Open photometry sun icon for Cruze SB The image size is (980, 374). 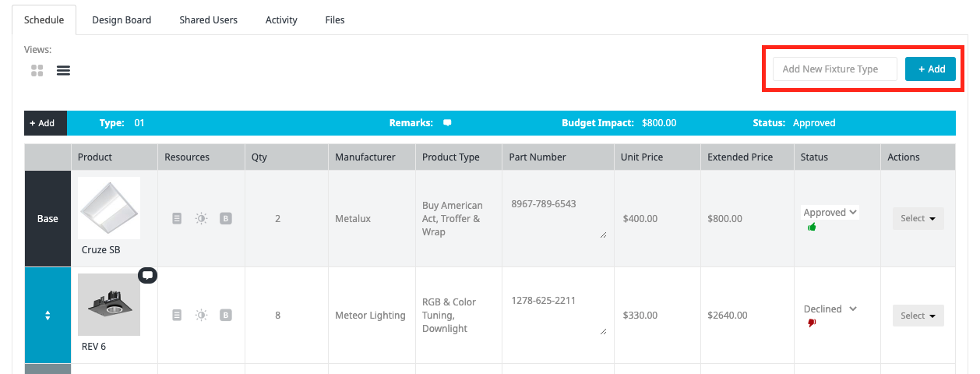201,219
